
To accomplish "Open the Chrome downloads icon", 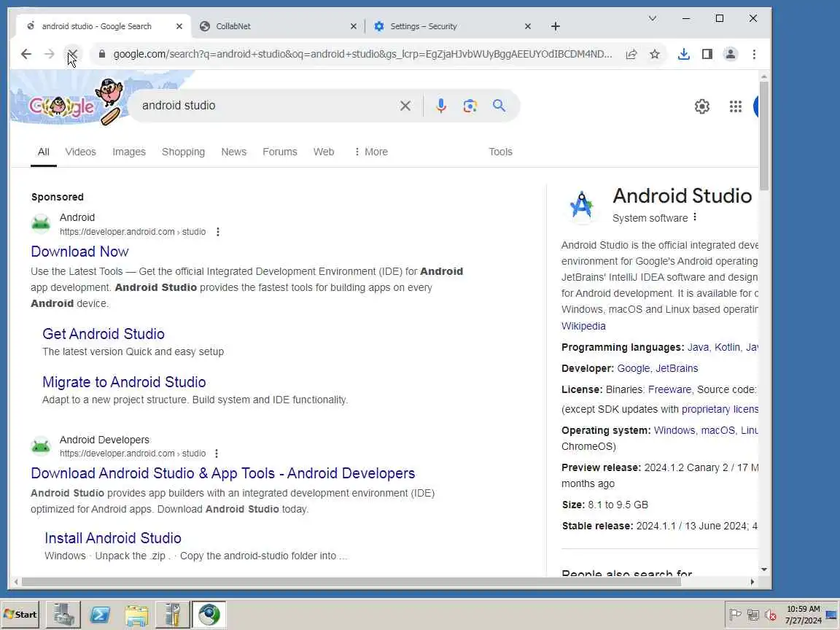I will tap(683, 54).
